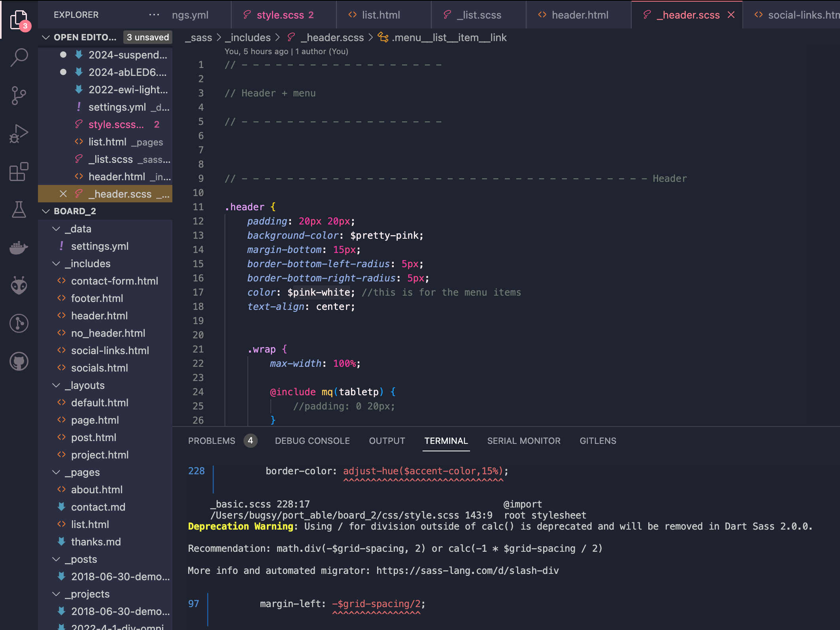The image size is (840, 630).
Task: Close _header.scss in Open Editors list
Action: [x=63, y=194]
